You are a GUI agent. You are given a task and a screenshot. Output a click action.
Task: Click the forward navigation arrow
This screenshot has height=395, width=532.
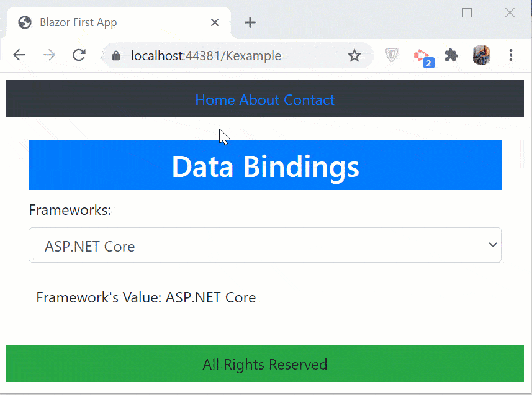coord(48,55)
